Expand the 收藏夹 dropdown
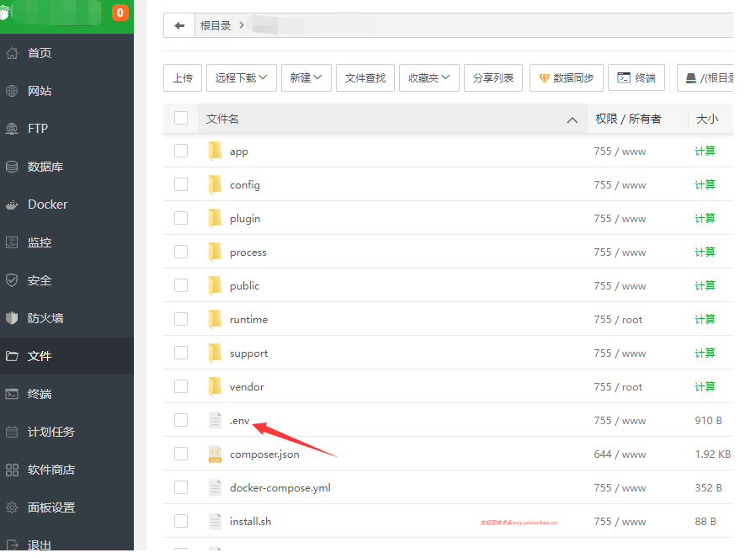The width and height of the screenshot is (756, 558). point(429,78)
